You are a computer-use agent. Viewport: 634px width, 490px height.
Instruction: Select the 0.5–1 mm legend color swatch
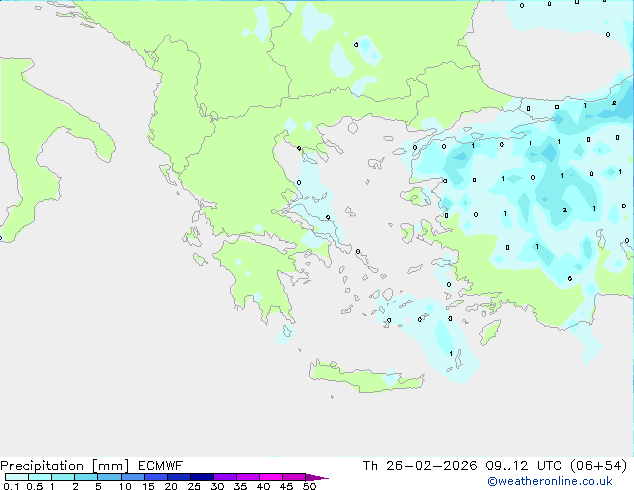(x=40, y=477)
